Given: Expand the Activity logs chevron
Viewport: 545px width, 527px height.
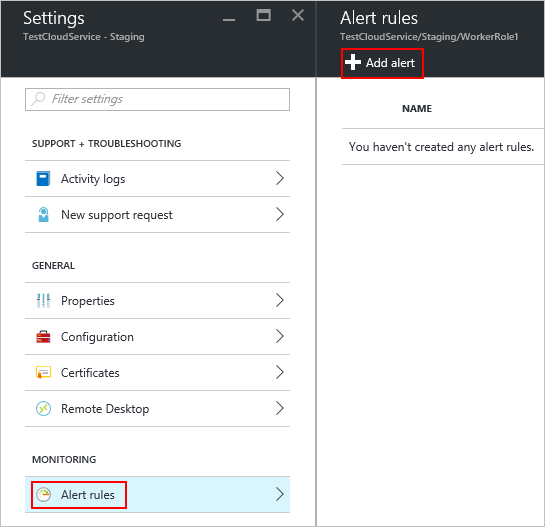Looking at the screenshot, I should [x=280, y=178].
